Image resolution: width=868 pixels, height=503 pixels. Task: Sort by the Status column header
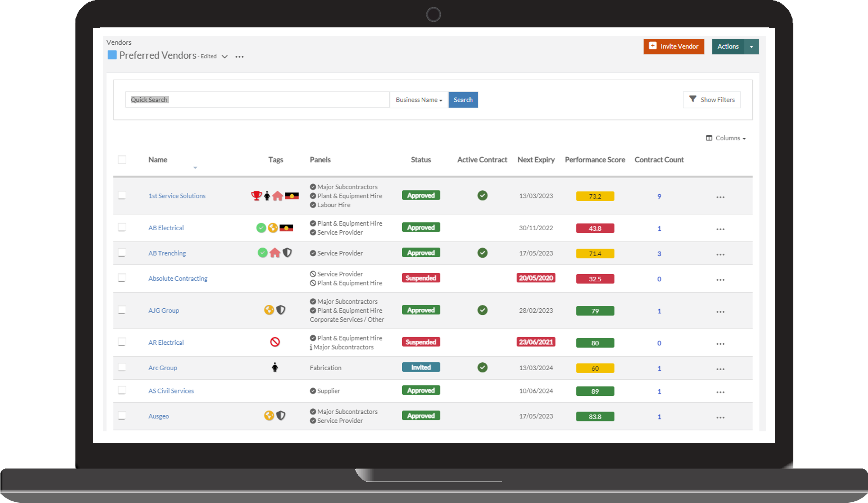pyautogui.click(x=421, y=160)
